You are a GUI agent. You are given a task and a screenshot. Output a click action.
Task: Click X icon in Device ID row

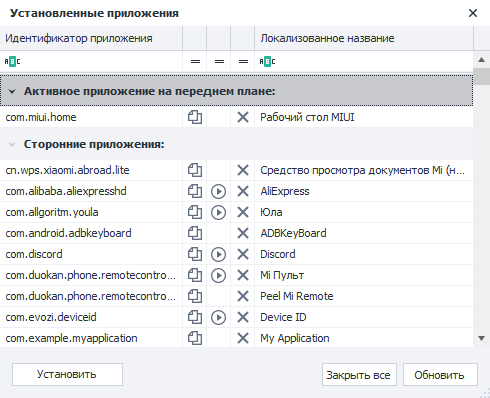coord(243,317)
